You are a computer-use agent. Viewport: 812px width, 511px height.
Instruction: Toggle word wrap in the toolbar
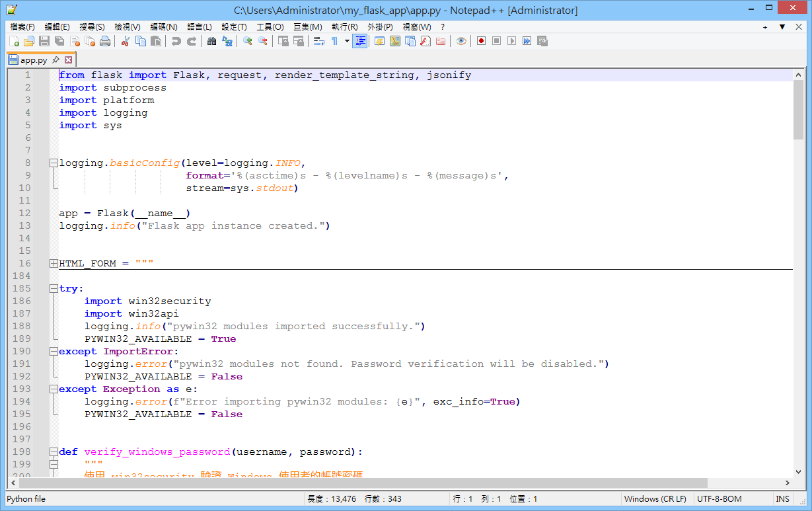[x=319, y=41]
